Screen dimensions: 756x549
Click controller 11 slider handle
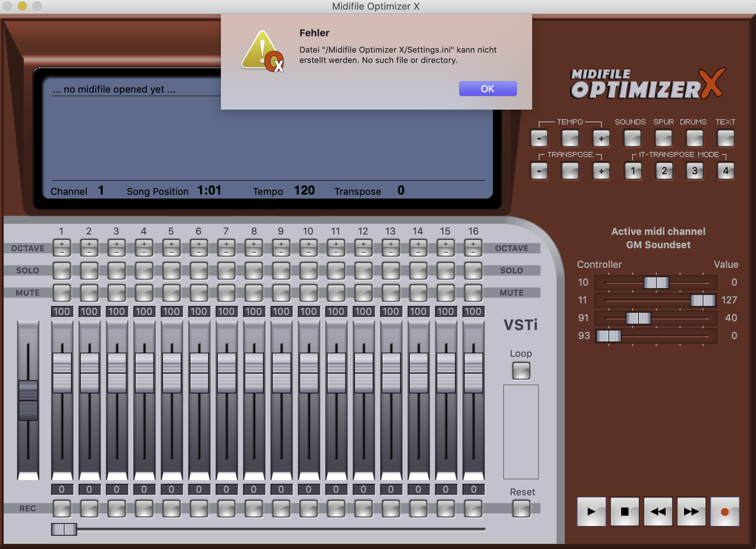pyautogui.click(x=703, y=300)
